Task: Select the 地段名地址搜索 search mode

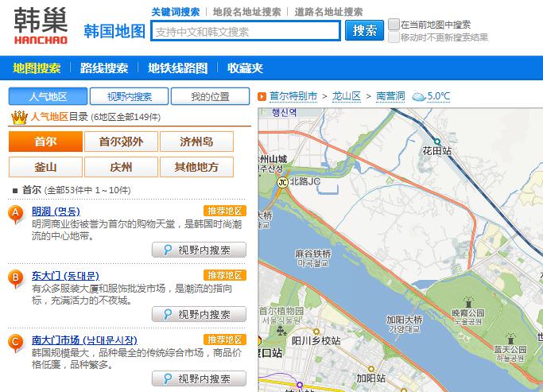Action: (x=247, y=12)
